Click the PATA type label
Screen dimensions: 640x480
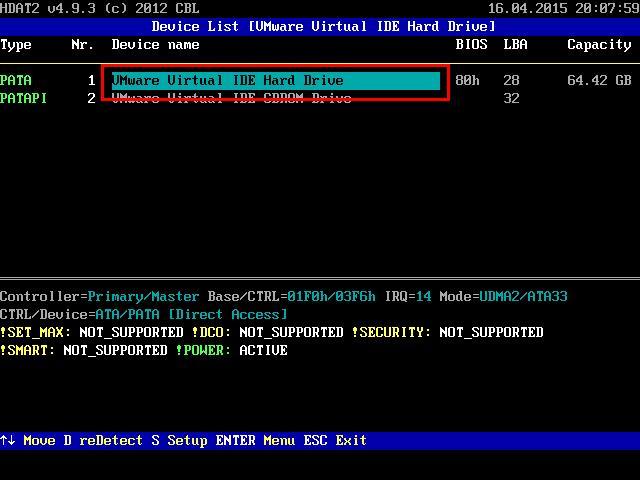(16, 80)
